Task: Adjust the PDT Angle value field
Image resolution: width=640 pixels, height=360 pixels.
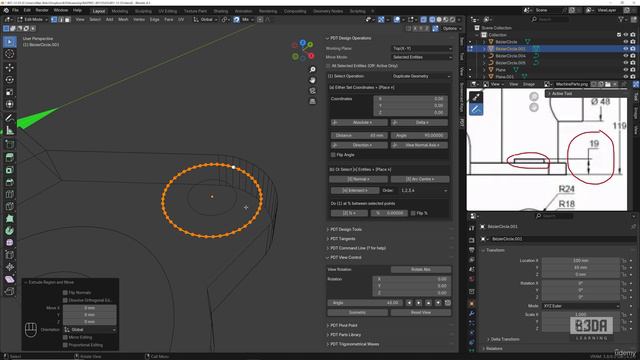Action: tap(419, 136)
